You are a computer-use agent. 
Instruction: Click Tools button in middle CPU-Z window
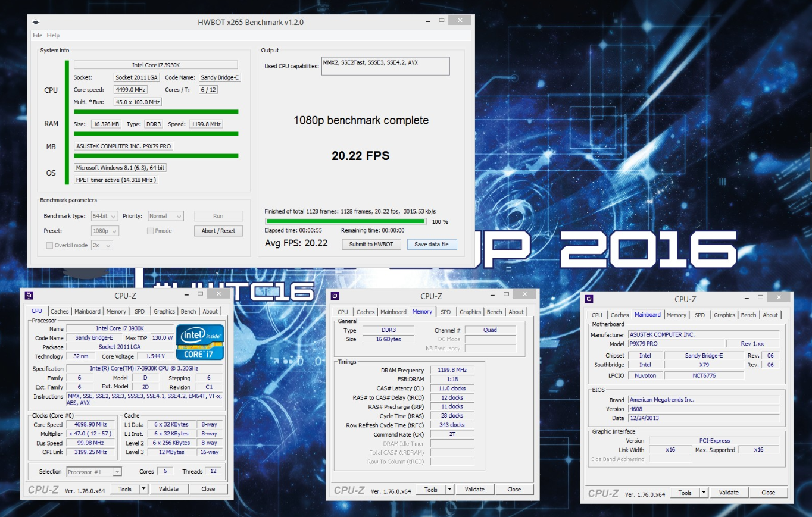pos(431,490)
